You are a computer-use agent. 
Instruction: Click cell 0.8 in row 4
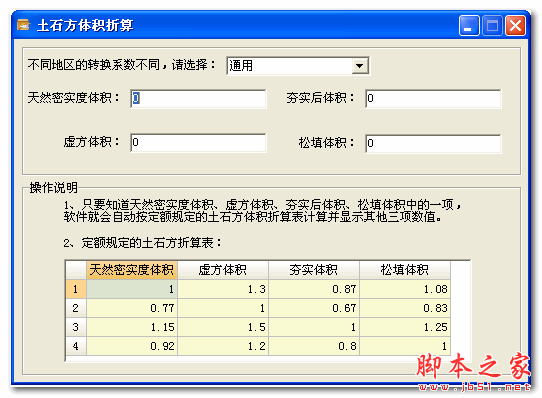314,346
